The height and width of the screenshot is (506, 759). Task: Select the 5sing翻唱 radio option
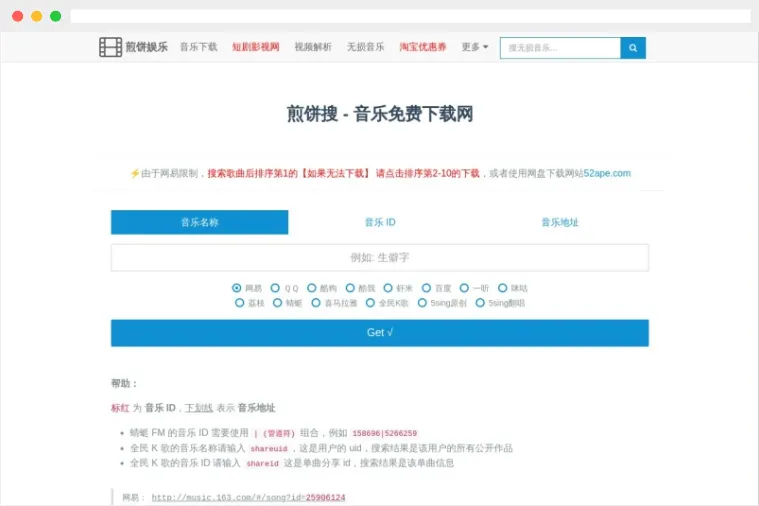tap(480, 303)
